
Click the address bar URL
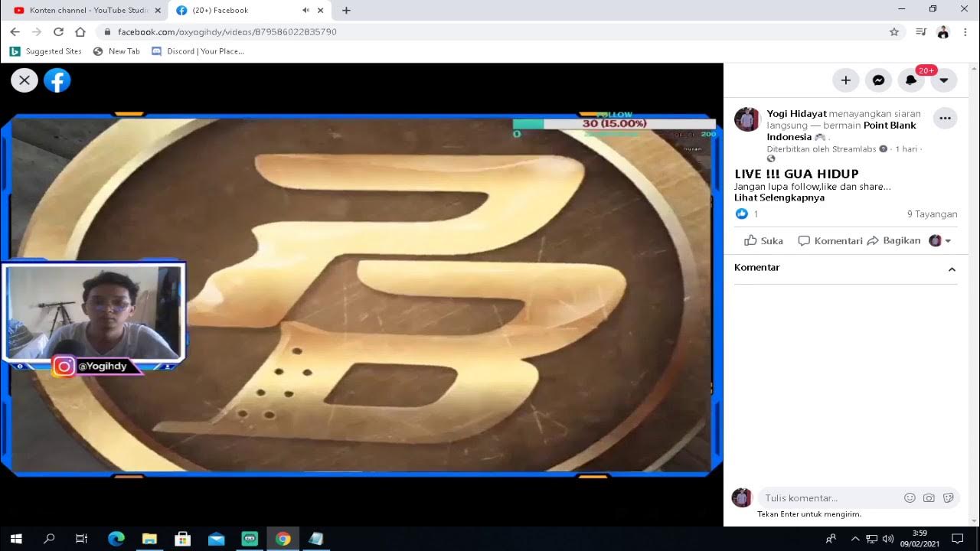point(227,32)
